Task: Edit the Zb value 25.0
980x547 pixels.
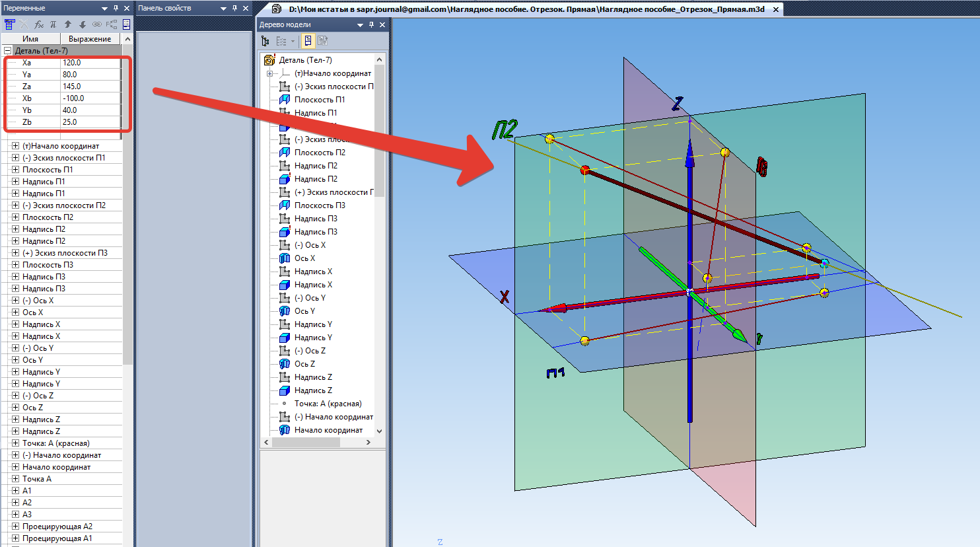Action: click(90, 122)
